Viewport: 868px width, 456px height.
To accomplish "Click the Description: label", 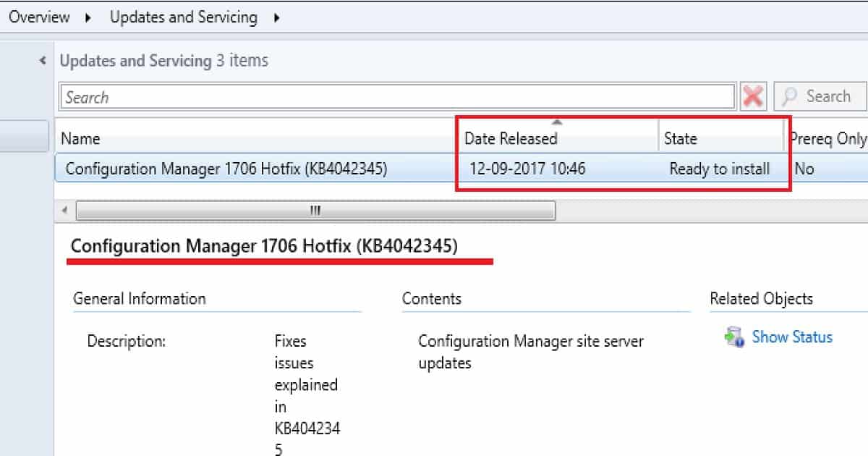I will coord(127,341).
